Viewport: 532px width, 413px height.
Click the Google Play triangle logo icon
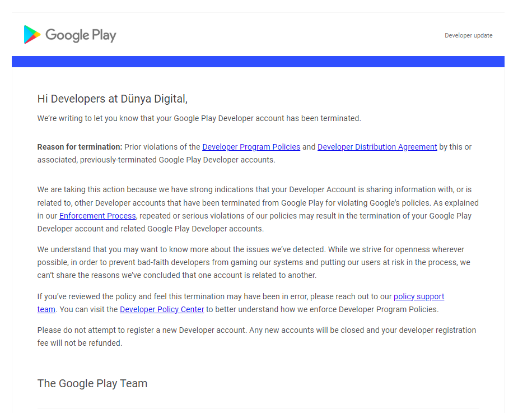click(32, 34)
